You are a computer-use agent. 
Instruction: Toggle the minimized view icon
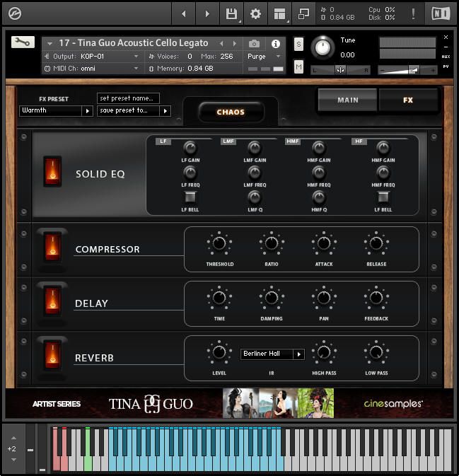coord(303,13)
